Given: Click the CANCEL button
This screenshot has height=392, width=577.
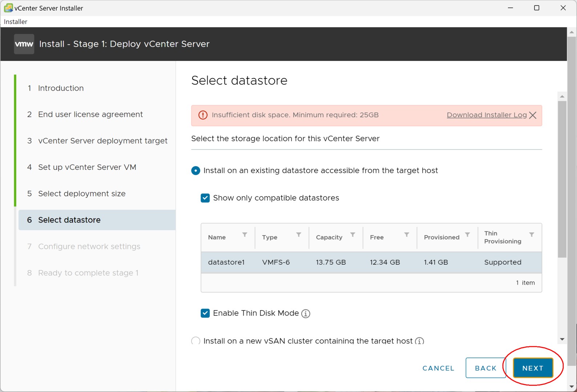Looking at the screenshot, I should click(x=438, y=368).
